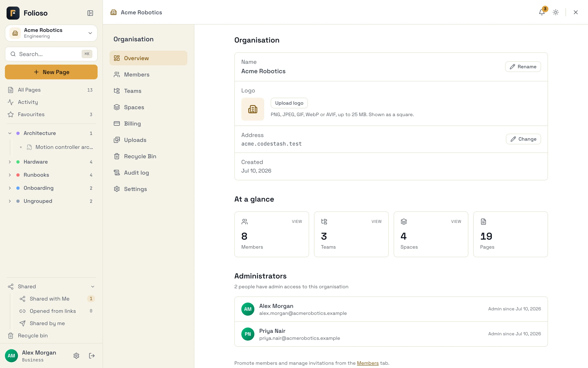Switch to Teams tab

tap(148, 91)
